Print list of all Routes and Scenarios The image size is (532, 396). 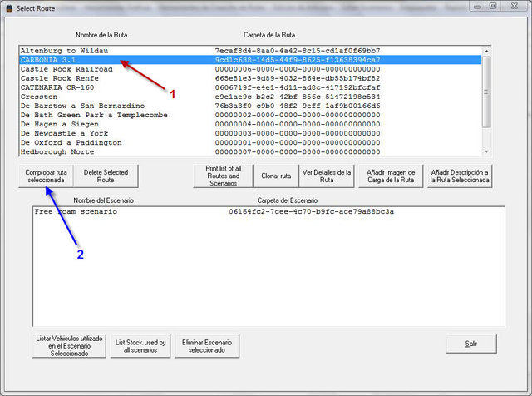(x=221, y=176)
